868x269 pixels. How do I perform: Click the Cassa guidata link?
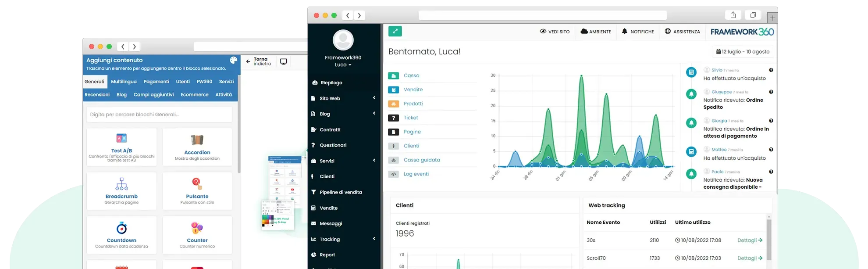coord(421,160)
